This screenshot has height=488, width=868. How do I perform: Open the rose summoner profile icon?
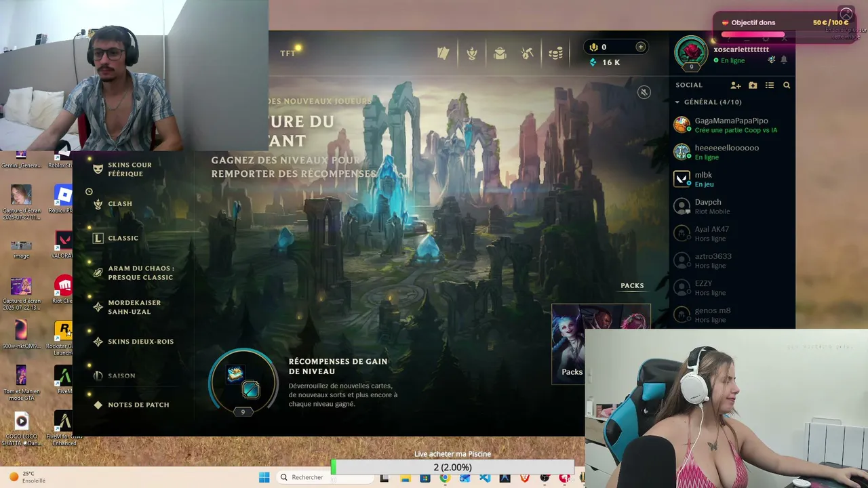click(691, 52)
